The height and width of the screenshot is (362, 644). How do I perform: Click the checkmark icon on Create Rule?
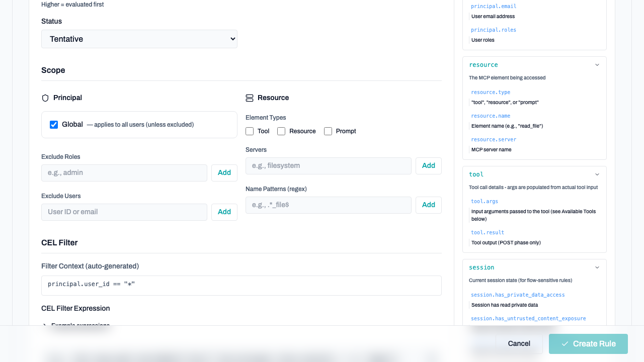pyautogui.click(x=565, y=344)
